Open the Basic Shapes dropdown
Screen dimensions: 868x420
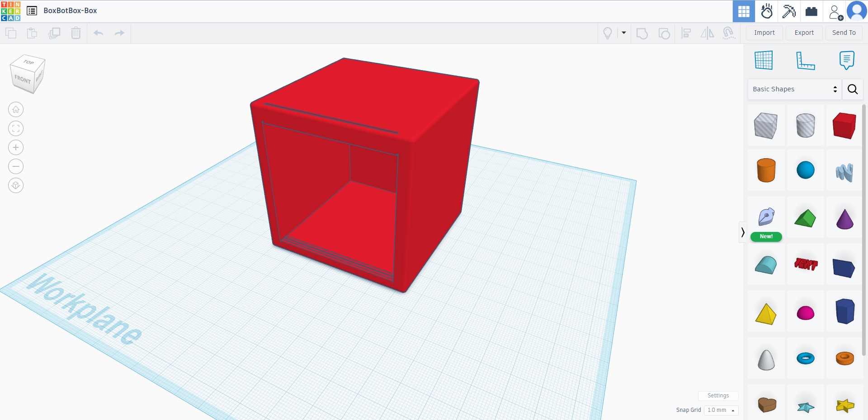point(794,89)
